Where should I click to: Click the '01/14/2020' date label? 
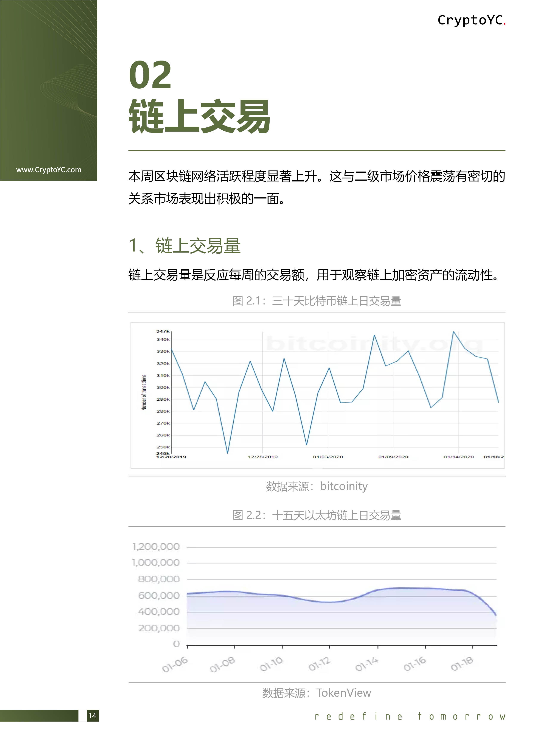pos(459,457)
